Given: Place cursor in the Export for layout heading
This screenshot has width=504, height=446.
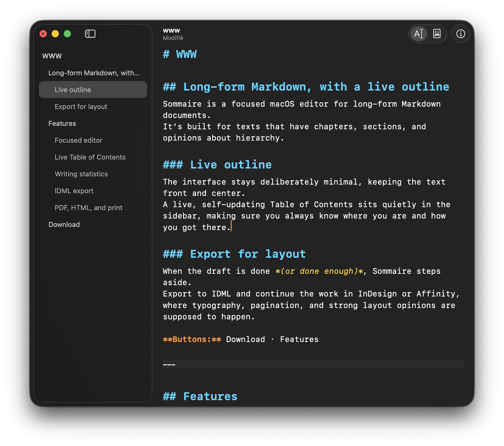Looking at the screenshot, I should (x=248, y=254).
